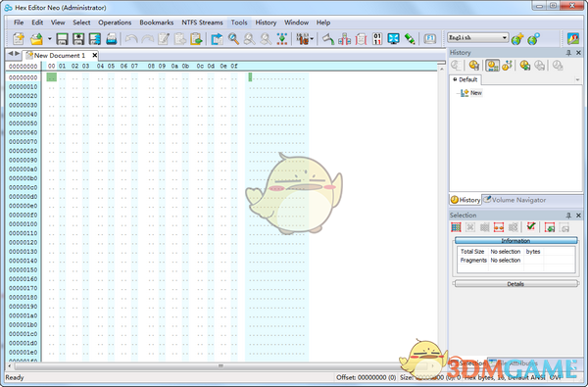Click the Save All floppy icon
The height and width of the screenshot is (387, 588).
pos(94,38)
